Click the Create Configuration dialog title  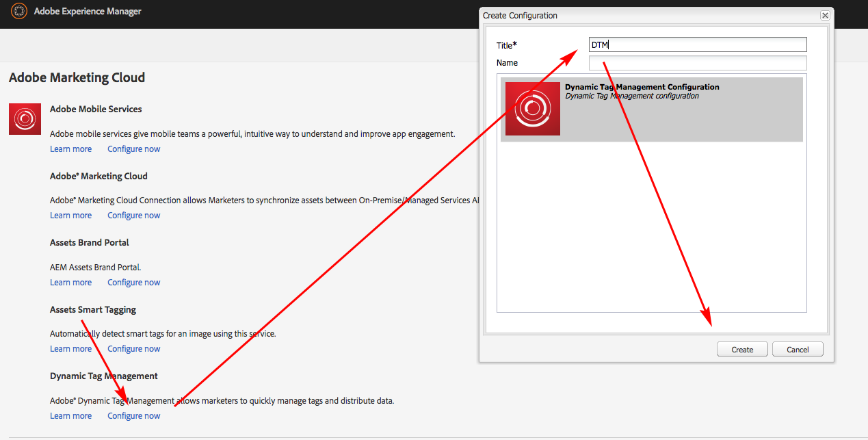pos(520,15)
